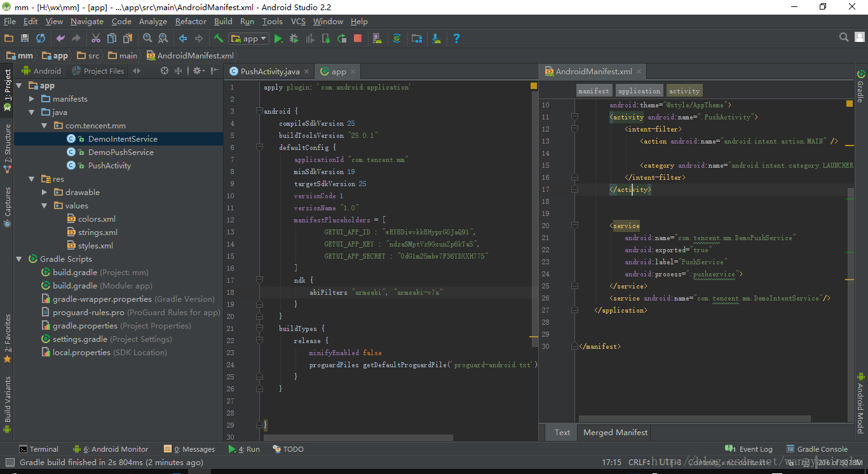Click the TODO tool window button
The image size is (868, 474).
(288, 449)
